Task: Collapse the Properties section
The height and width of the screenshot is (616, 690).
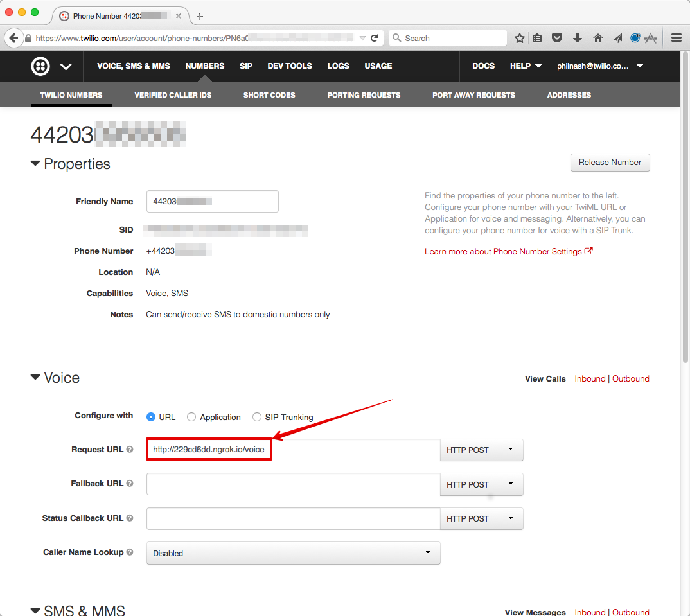Action: [35, 163]
